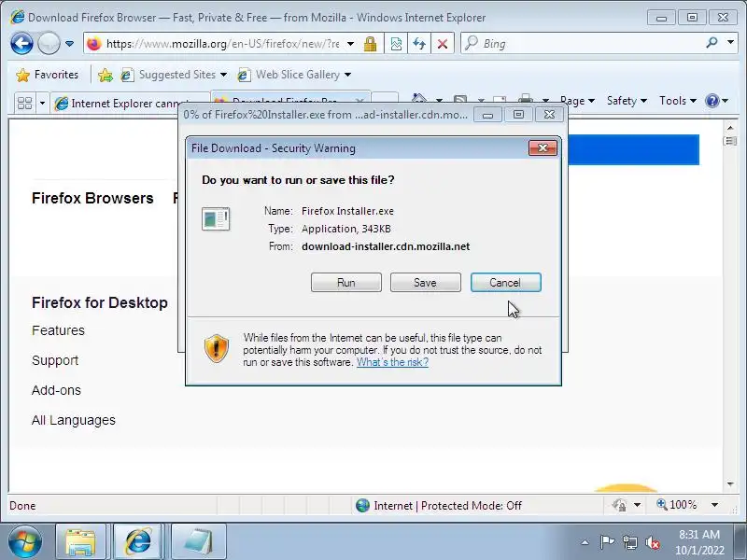Open the Add-ons link

[56, 390]
